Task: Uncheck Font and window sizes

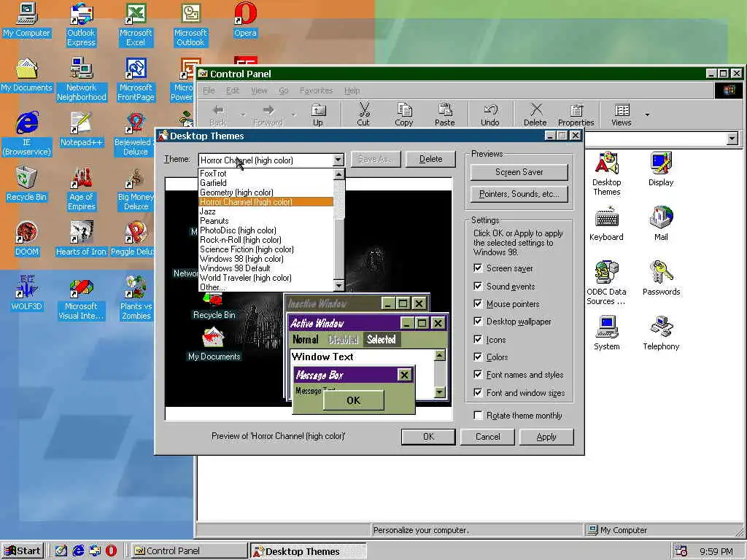Action: (x=478, y=392)
